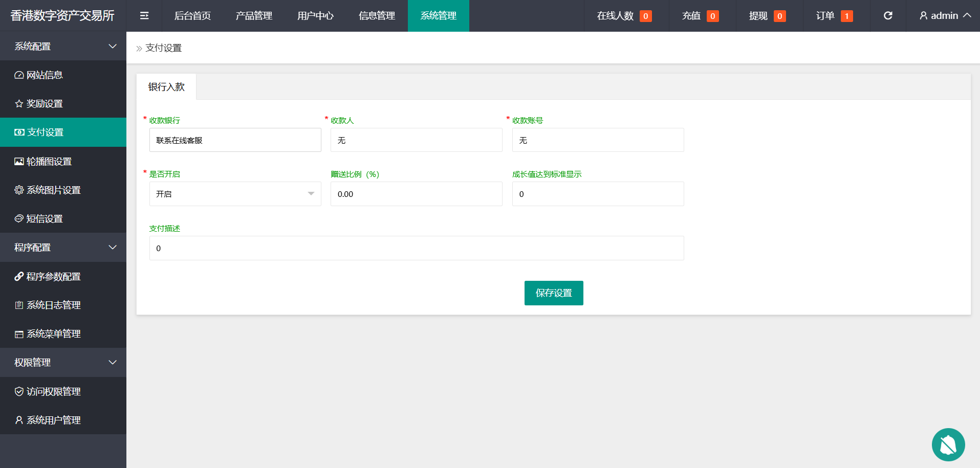Open 轮播图设置 in the sidebar
This screenshot has height=468, width=980.
[x=63, y=162]
